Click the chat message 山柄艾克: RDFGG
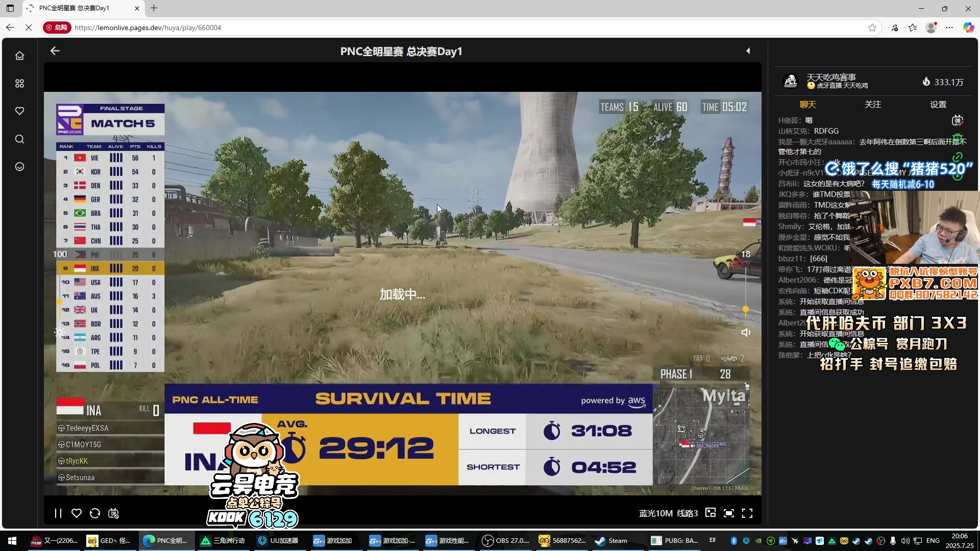The width and height of the screenshot is (980, 551). pyautogui.click(x=808, y=131)
